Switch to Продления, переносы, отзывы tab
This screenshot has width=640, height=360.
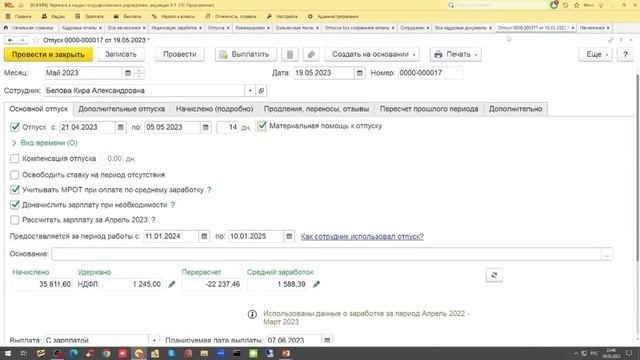316,109
